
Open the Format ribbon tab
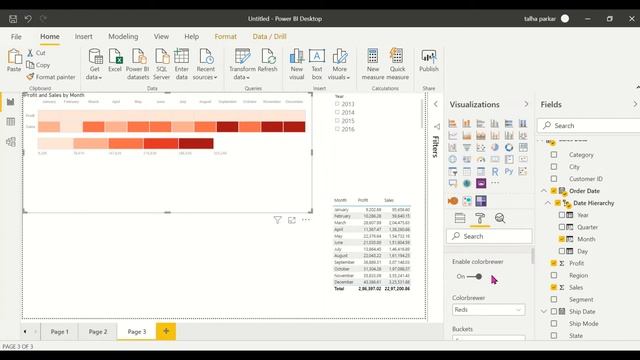[225, 37]
